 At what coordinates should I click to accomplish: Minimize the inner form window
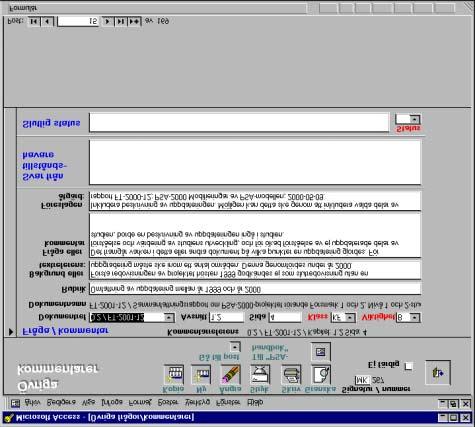click(442, 404)
